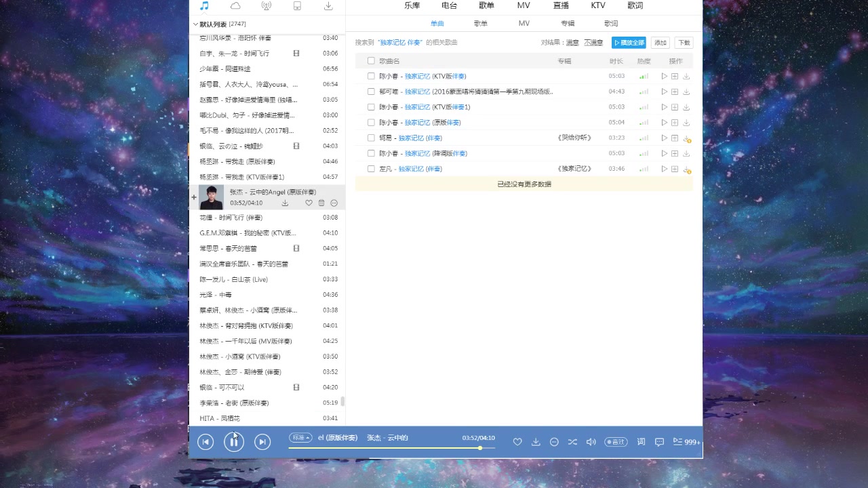
Task: Select the 专辑 search results tab
Action: tap(568, 24)
